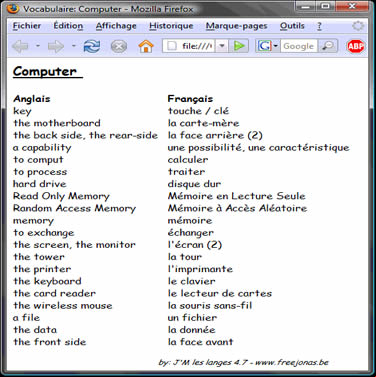This screenshot has height=377, width=376.
Task: Click the Back arrow navigation icon
Action: click(x=21, y=46)
